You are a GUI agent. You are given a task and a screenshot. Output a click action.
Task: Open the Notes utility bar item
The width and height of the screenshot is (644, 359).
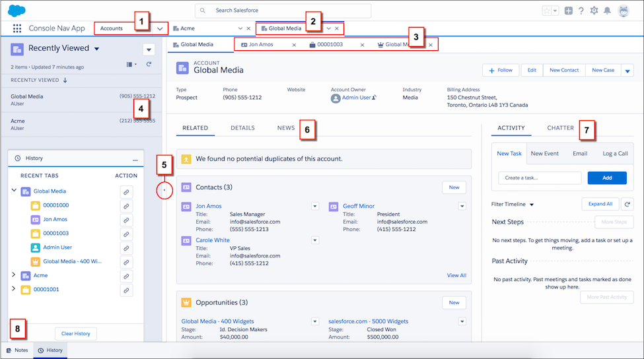pos(17,350)
